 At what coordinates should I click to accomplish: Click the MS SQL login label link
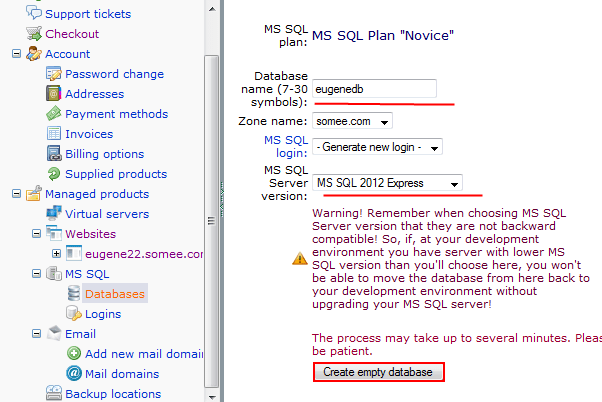click(x=286, y=146)
